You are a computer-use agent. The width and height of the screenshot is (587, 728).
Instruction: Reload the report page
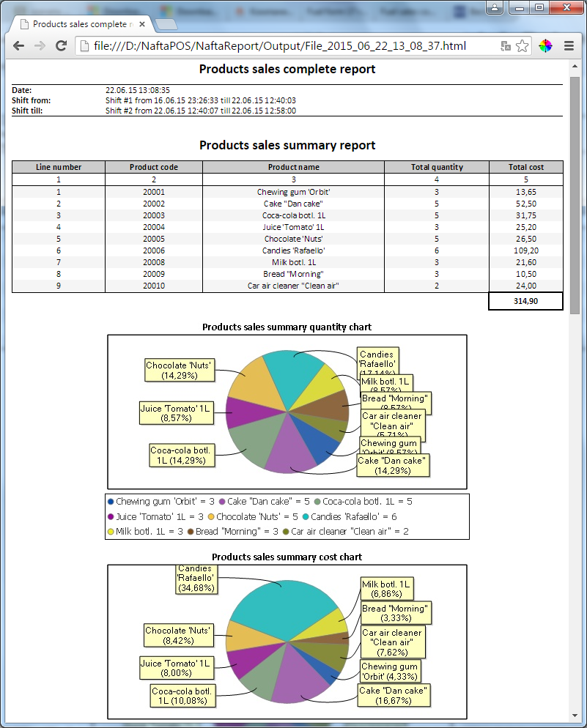click(62, 45)
